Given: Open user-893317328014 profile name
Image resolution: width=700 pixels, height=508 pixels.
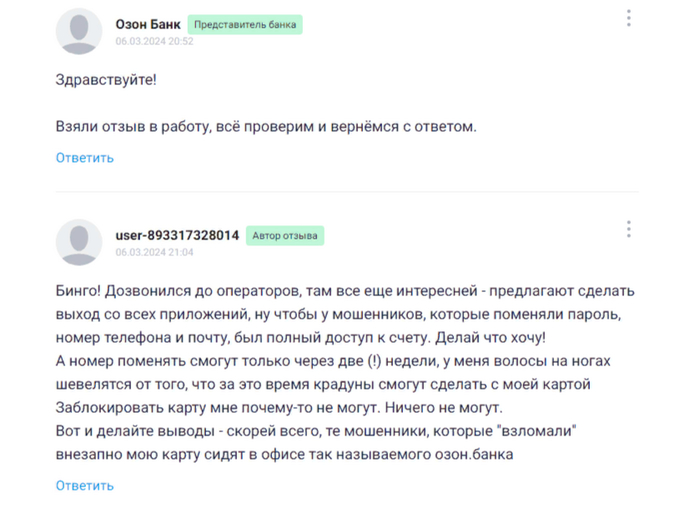Looking at the screenshot, I should [178, 236].
